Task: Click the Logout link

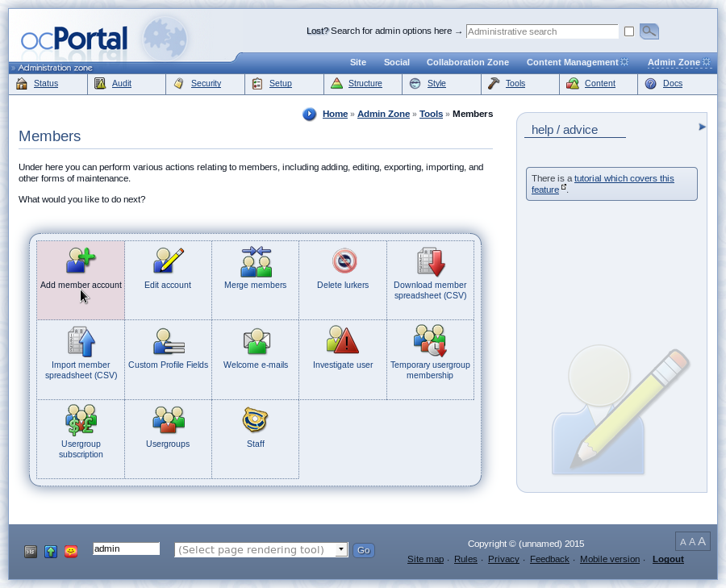Action: click(668, 559)
